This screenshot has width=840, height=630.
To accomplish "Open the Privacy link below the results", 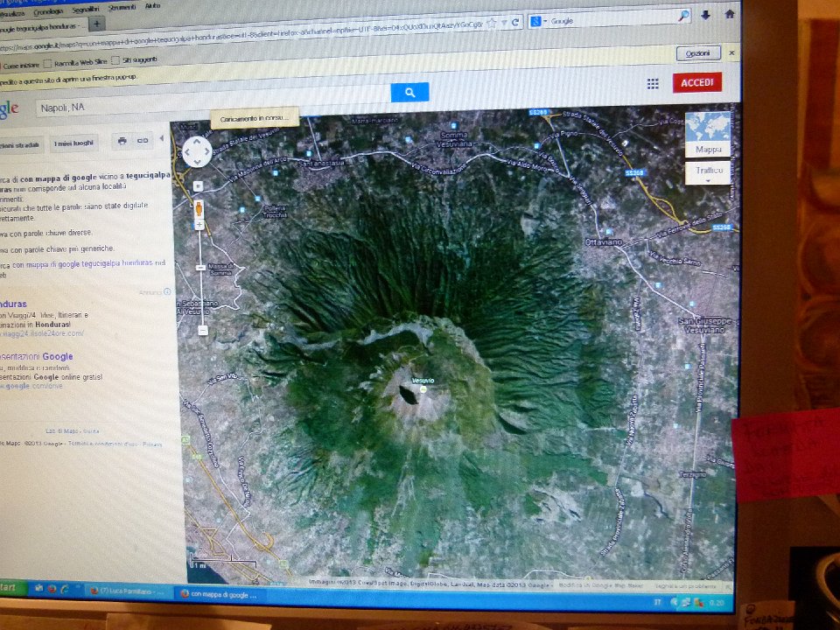I will click(x=152, y=444).
